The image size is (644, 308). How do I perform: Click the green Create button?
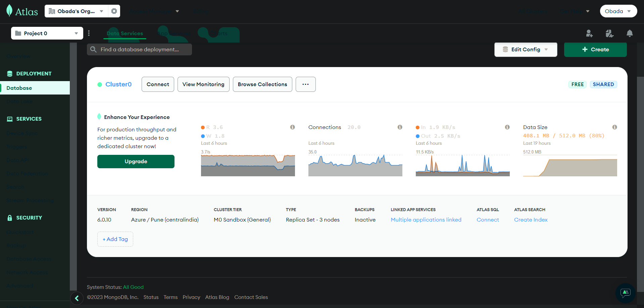[595, 49]
